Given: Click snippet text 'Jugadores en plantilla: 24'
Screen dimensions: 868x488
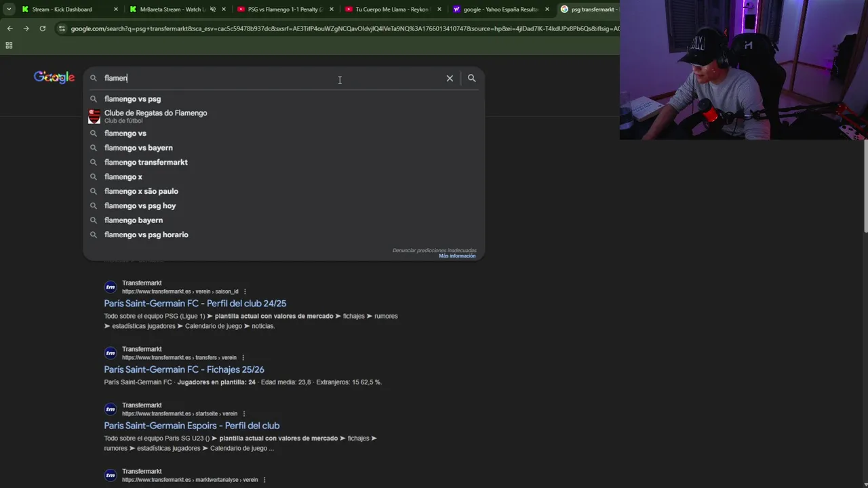Looking at the screenshot, I should pos(216,382).
